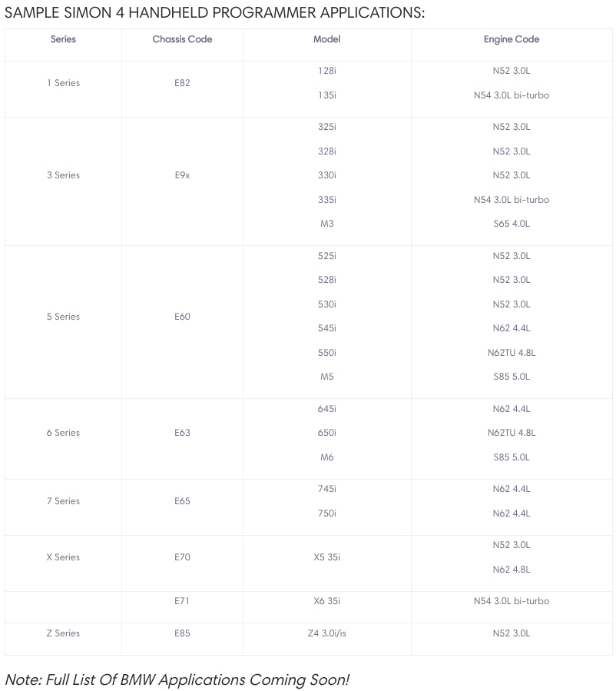Viewport: 616px width, 691px height.
Task: Click the 745i model entry
Action: click(x=326, y=489)
